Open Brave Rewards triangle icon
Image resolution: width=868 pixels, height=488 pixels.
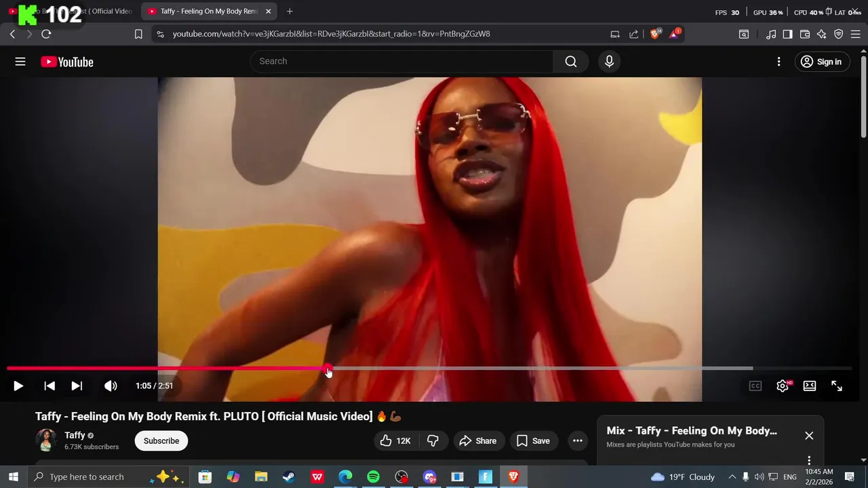coord(675,33)
